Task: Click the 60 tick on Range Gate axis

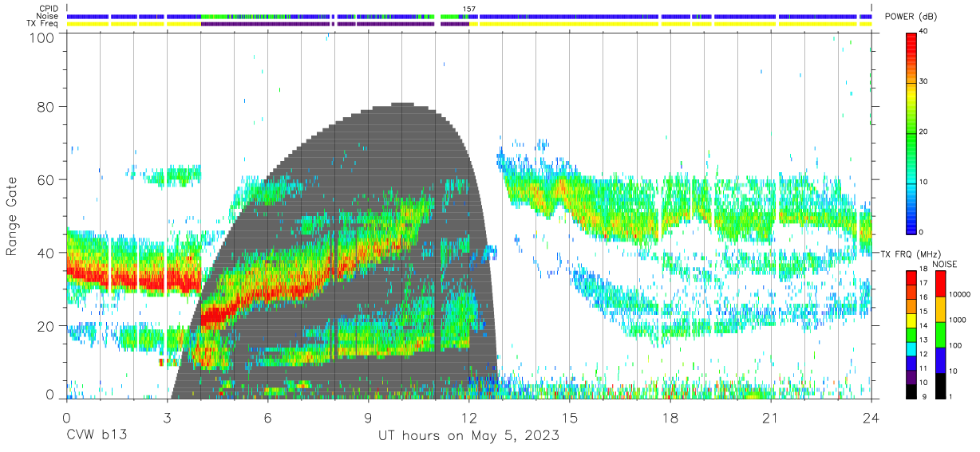Action: pyautogui.click(x=45, y=180)
